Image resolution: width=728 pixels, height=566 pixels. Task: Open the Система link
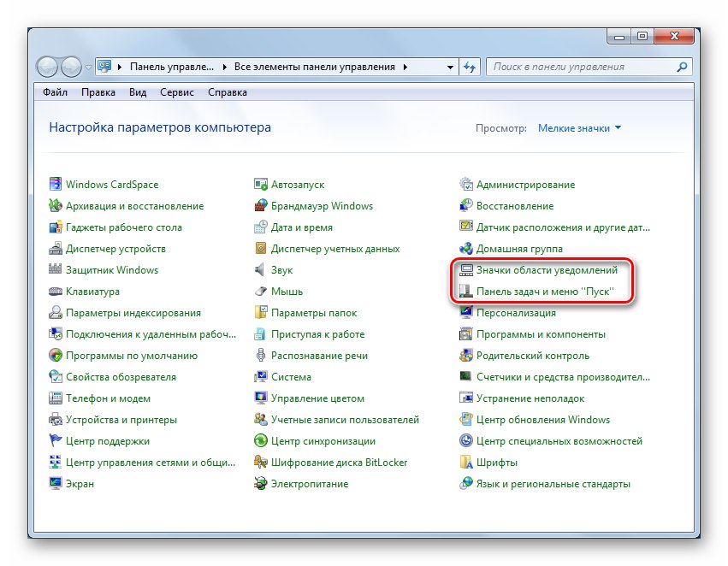tap(291, 377)
